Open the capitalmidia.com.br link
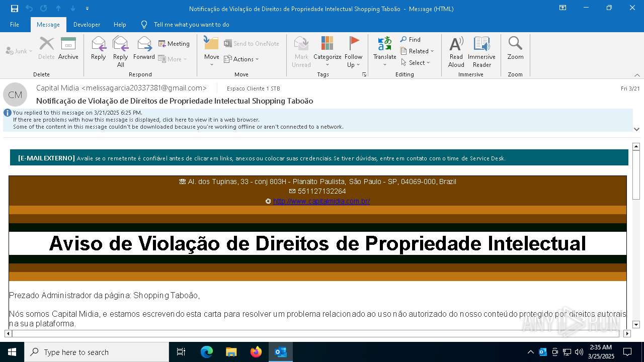Image resolution: width=644 pixels, height=362 pixels. click(x=321, y=201)
